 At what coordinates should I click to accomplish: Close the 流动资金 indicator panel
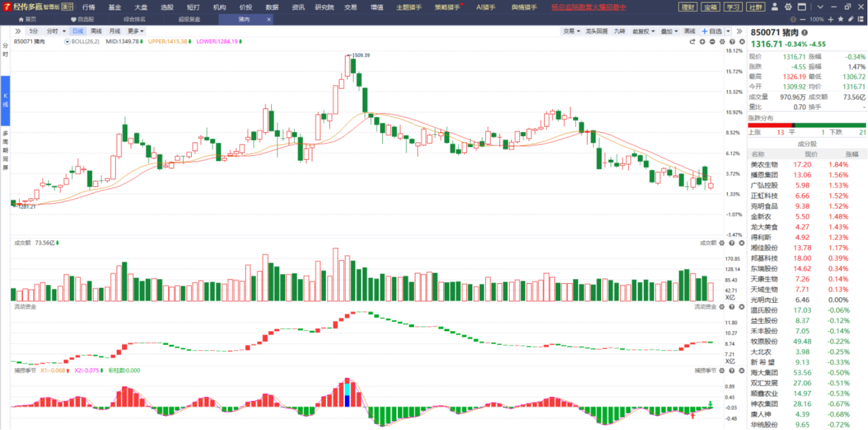click(741, 306)
